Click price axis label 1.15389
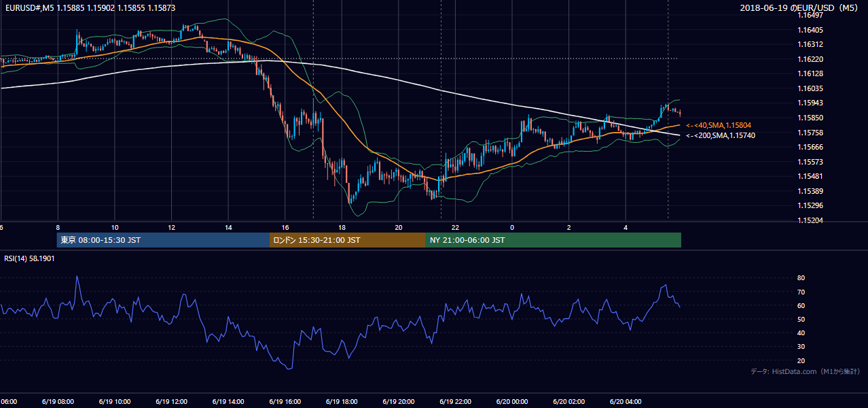868x408 pixels. pyautogui.click(x=810, y=191)
